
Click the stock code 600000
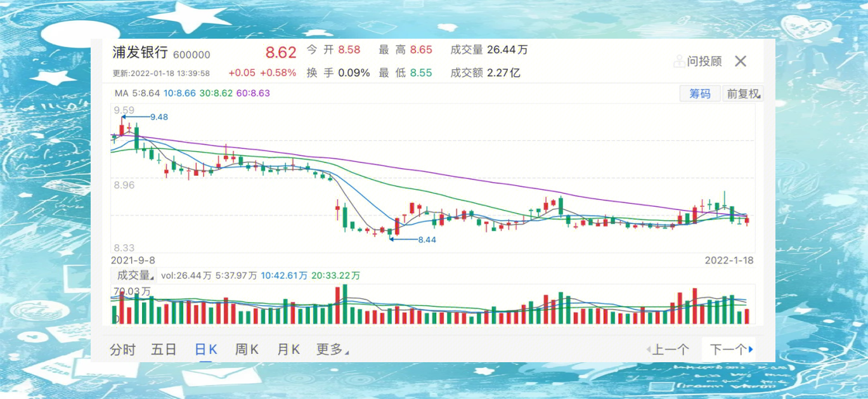pyautogui.click(x=191, y=55)
